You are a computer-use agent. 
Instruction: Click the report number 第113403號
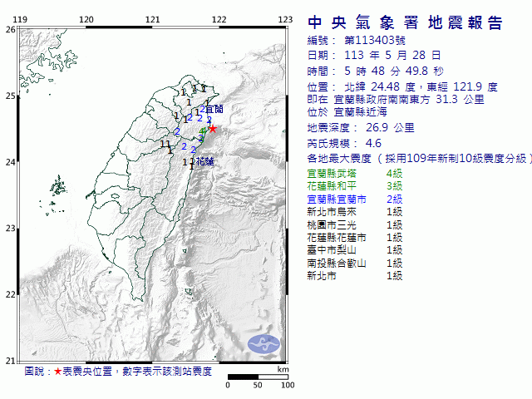coord(375,41)
